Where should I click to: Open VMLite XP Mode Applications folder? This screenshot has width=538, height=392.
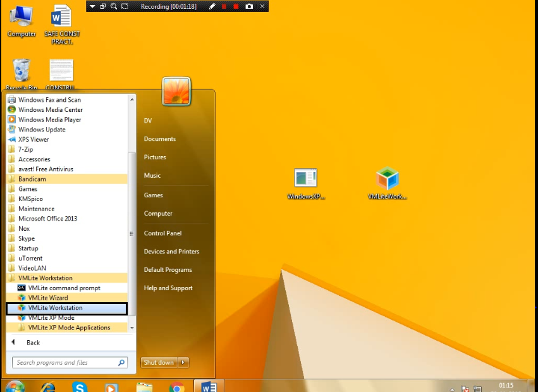coord(67,328)
